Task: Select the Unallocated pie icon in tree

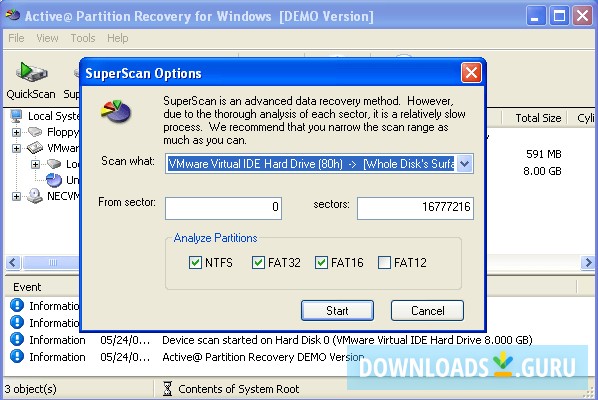Action: click(x=54, y=180)
